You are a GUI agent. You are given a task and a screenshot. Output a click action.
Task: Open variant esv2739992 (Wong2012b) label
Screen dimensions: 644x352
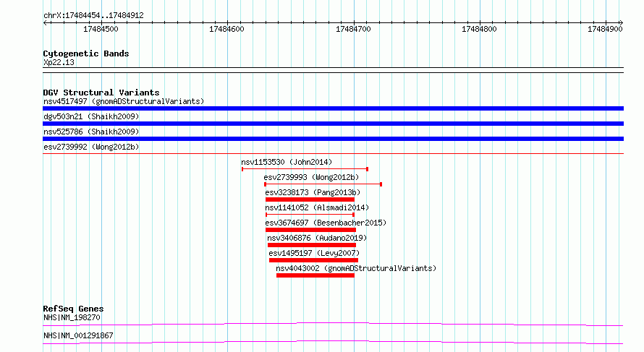coord(91,147)
